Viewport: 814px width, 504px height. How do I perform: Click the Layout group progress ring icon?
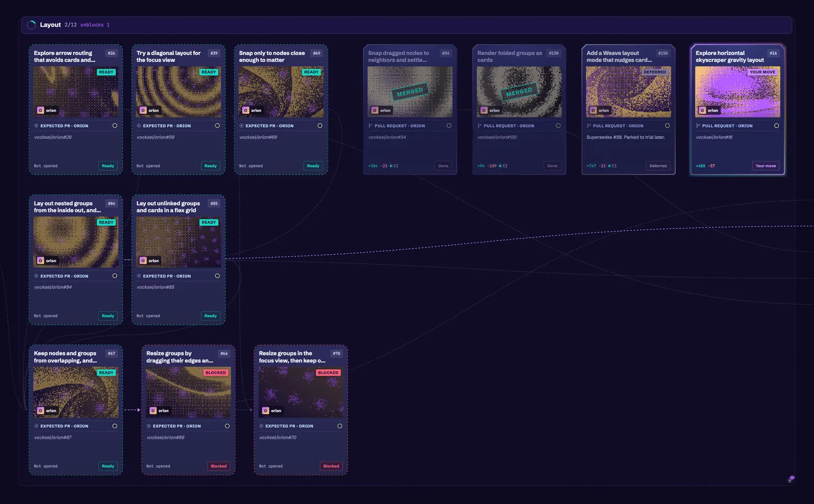[x=31, y=25]
